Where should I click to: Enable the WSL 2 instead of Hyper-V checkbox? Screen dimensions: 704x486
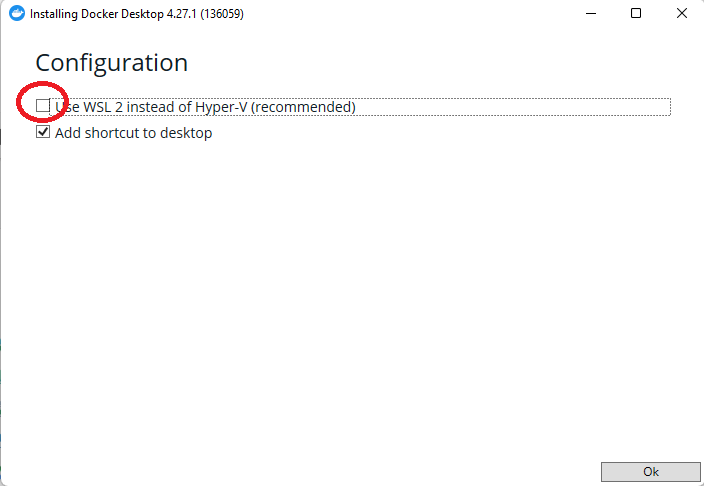[x=43, y=106]
